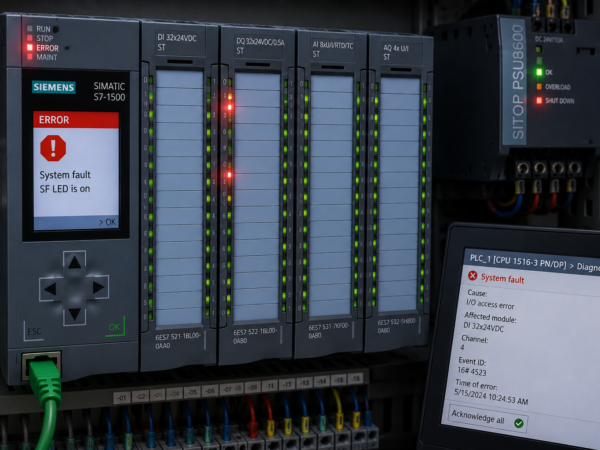Click the Event ID value '16# 4523'

click(x=472, y=371)
